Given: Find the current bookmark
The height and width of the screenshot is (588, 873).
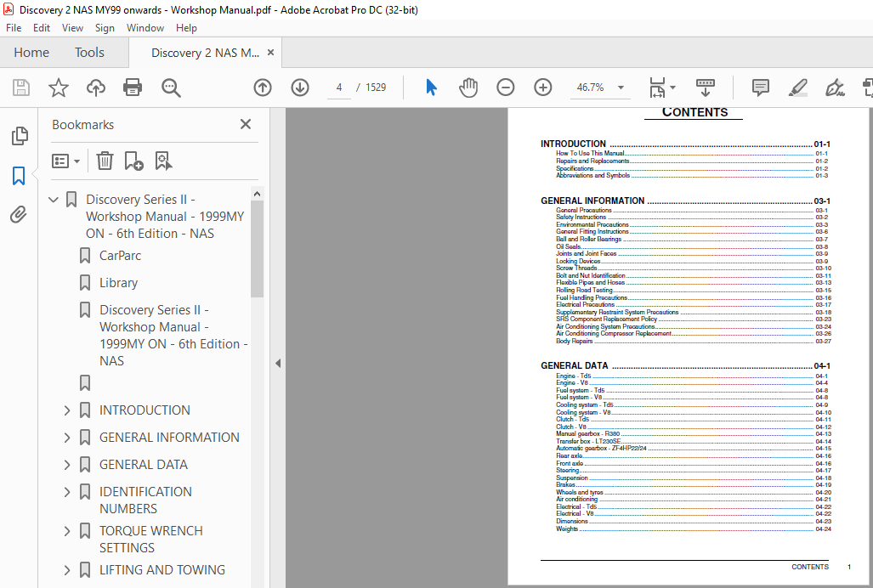Looking at the screenshot, I should 163,161.
